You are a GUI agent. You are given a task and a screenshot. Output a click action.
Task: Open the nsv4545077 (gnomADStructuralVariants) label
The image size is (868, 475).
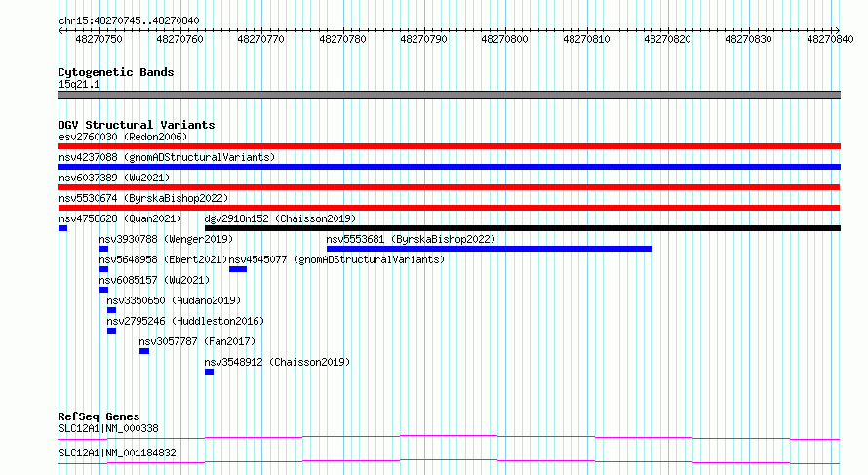click(336, 259)
